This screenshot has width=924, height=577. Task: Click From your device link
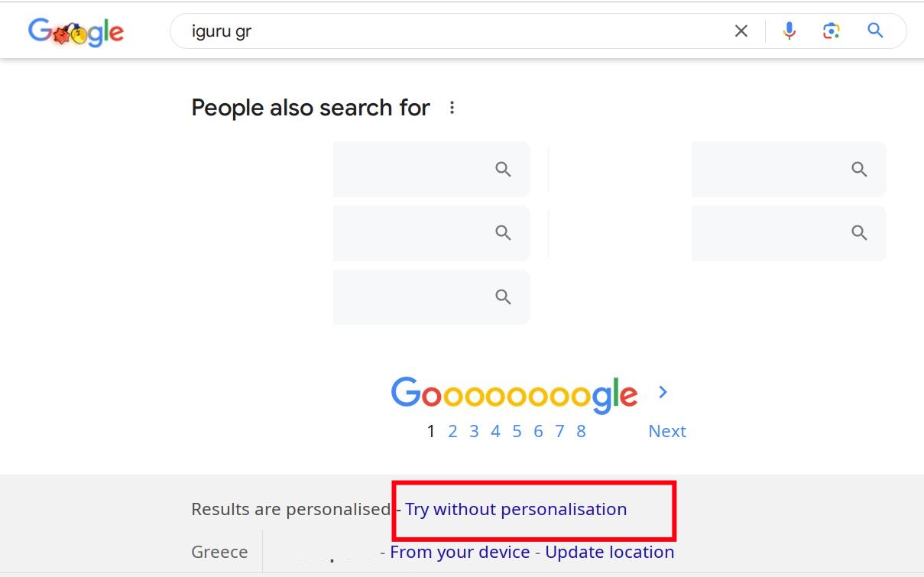(459, 553)
